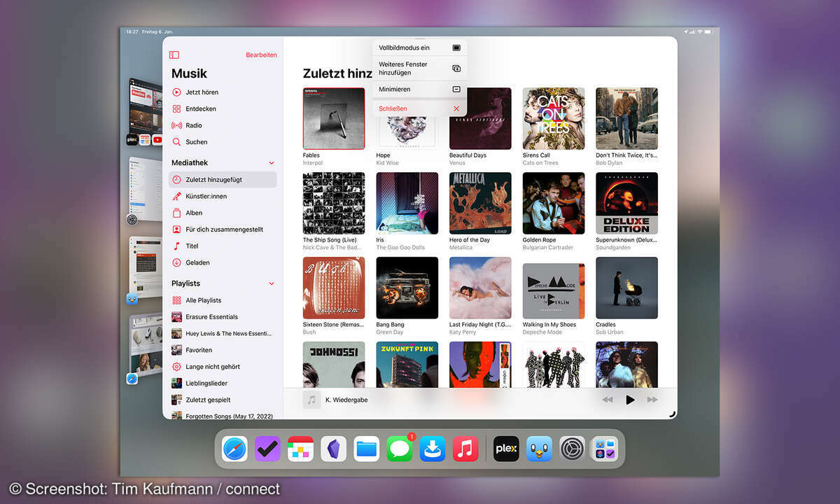Open Suchen in the Musik sidebar
Image resolution: width=840 pixels, height=504 pixels.
coord(223,142)
